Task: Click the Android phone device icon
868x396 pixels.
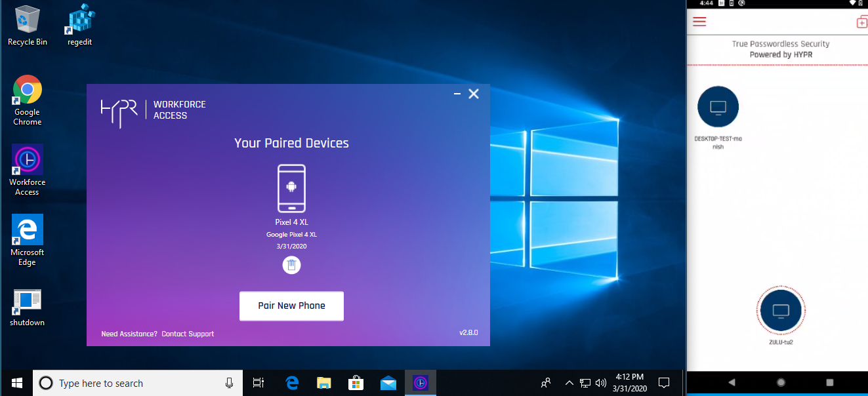Action: (x=291, y=189)
